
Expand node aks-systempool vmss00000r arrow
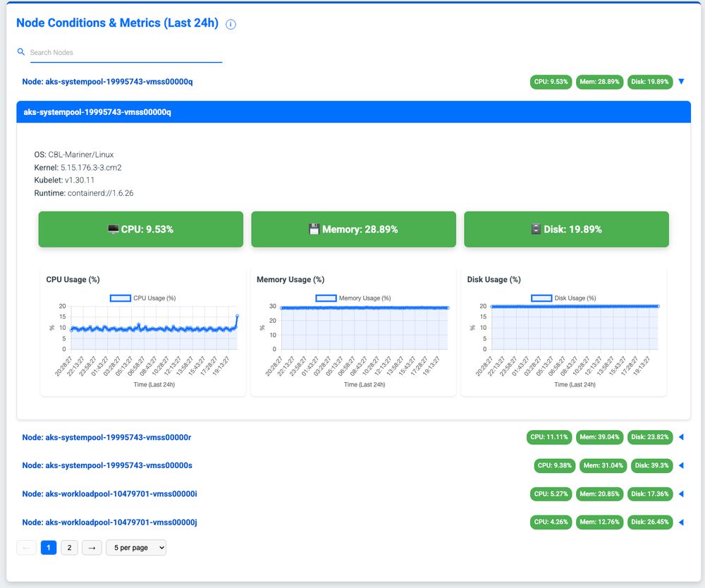pos(681,437)
